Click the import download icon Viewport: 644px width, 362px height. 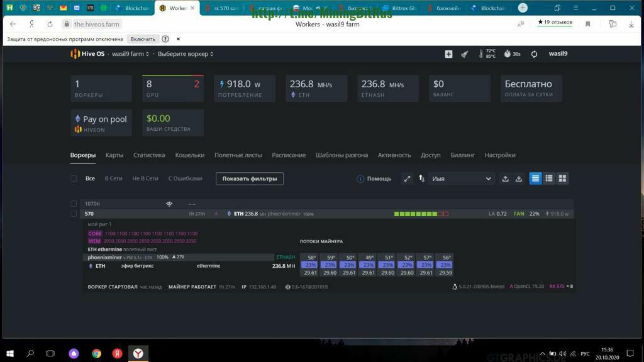[x=519, y=178]
